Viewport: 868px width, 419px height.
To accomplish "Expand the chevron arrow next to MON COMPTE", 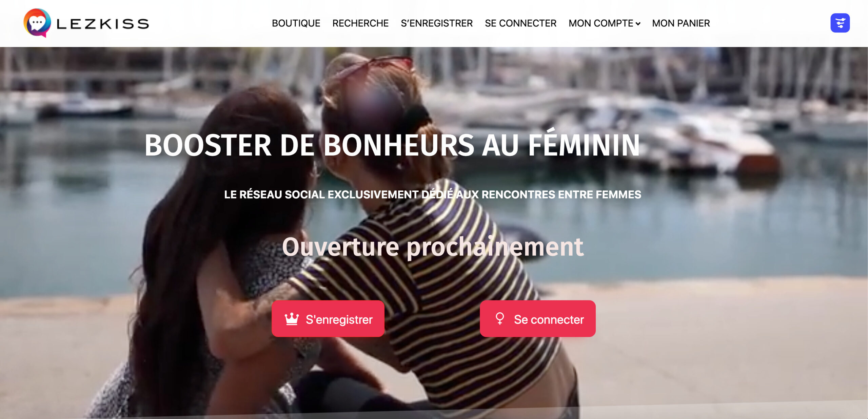I will click(638, 24).
